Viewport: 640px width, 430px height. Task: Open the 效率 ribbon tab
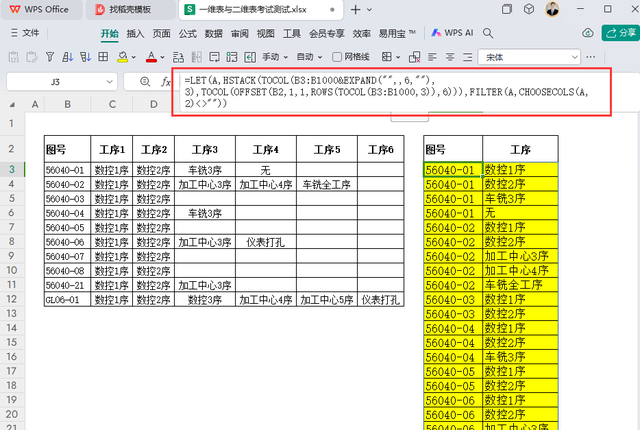click(x=362, y=33)
